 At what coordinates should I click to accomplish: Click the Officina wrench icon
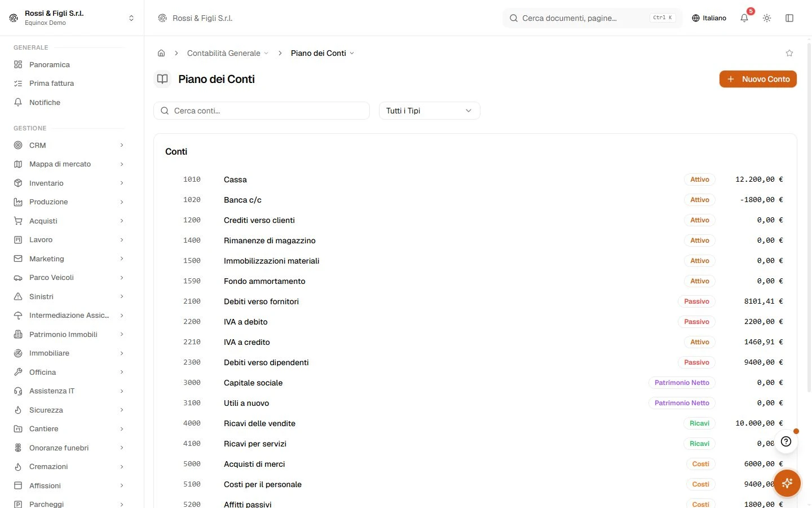click(18, 372)
